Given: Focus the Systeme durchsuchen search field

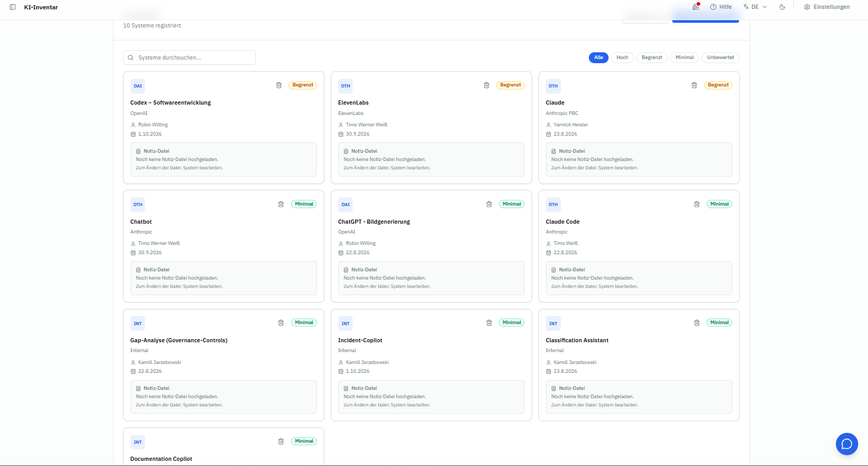Looking at the screenshot, I should 190,57.
